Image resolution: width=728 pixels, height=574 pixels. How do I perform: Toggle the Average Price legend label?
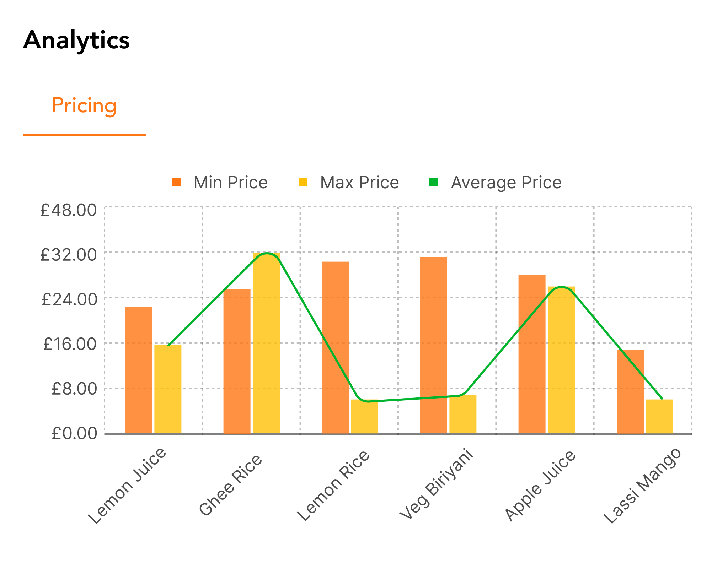coord(506,183)
